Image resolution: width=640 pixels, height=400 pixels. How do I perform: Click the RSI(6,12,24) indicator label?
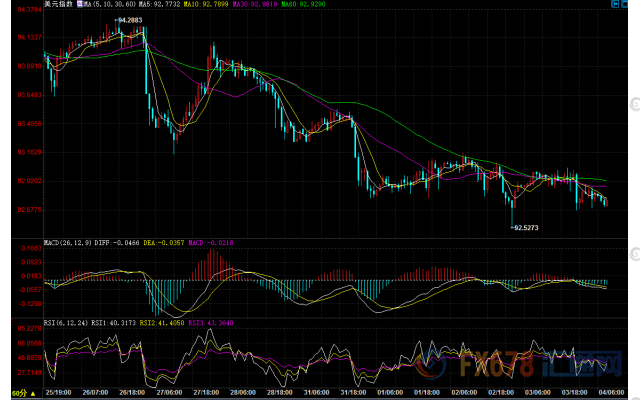pos(66,323)
